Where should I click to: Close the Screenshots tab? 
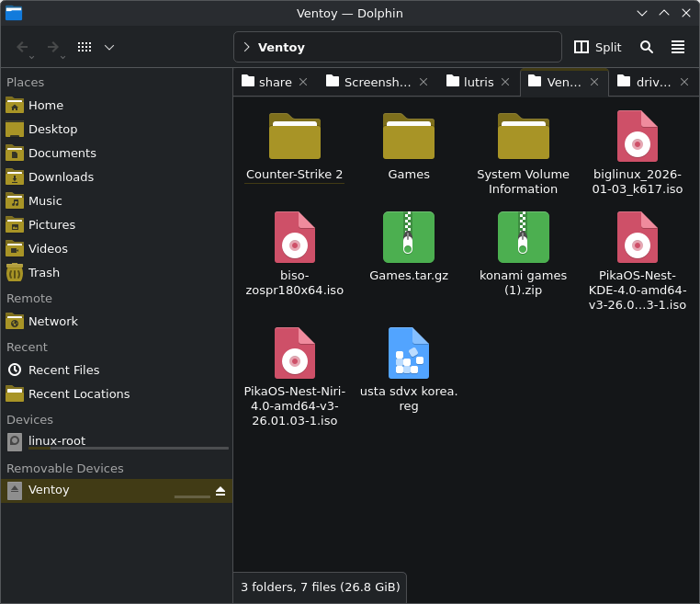pyautogui.click(x=423, y=82)
